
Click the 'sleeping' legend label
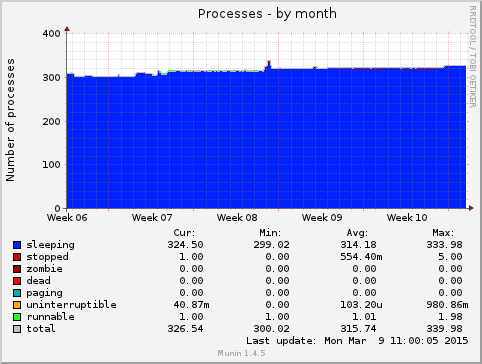tap(50, 245)
